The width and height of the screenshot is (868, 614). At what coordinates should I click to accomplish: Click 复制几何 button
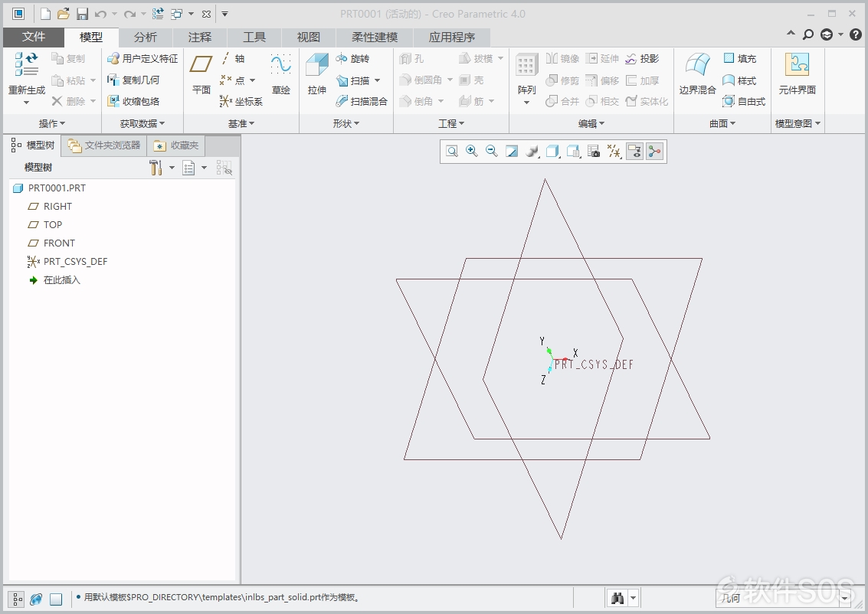point(133,80)
